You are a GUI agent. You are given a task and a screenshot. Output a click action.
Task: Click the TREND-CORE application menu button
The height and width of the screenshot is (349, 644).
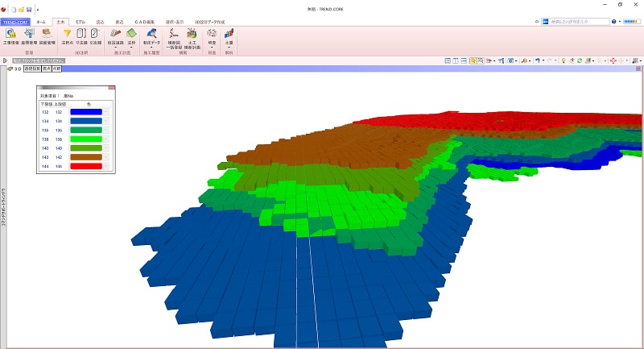pos(14,20)
